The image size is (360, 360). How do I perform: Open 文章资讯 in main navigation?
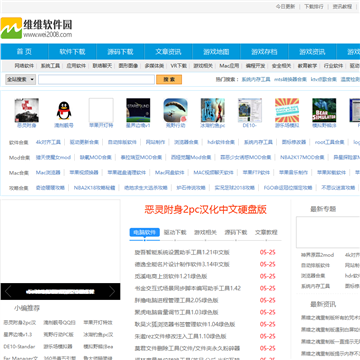(x=168, y=52)
